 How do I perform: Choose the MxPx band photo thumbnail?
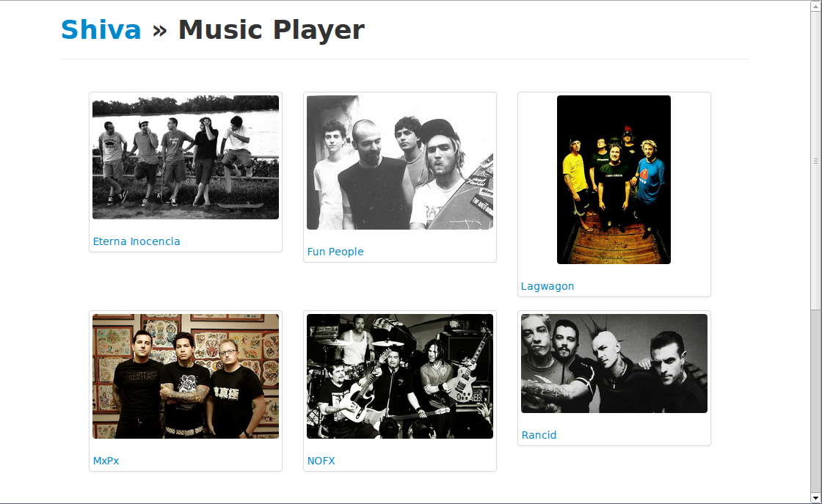point(186,376)
